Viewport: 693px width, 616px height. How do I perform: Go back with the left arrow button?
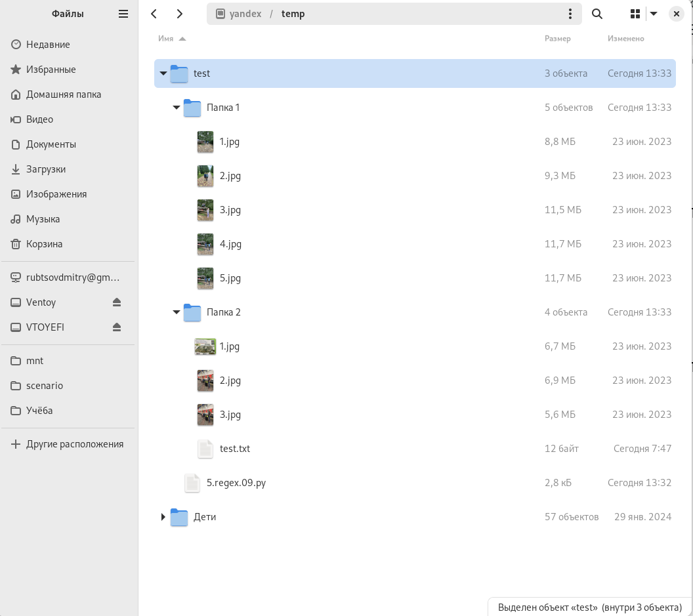154,14
